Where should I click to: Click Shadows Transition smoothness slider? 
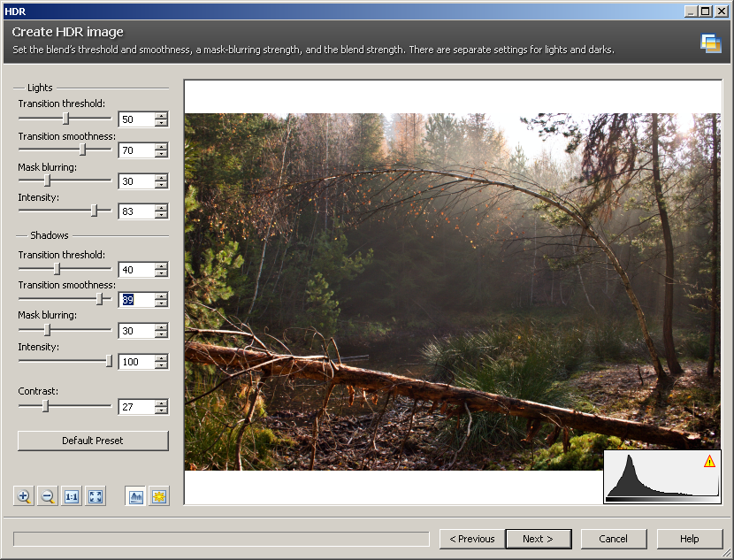click(x=65, y=299)
